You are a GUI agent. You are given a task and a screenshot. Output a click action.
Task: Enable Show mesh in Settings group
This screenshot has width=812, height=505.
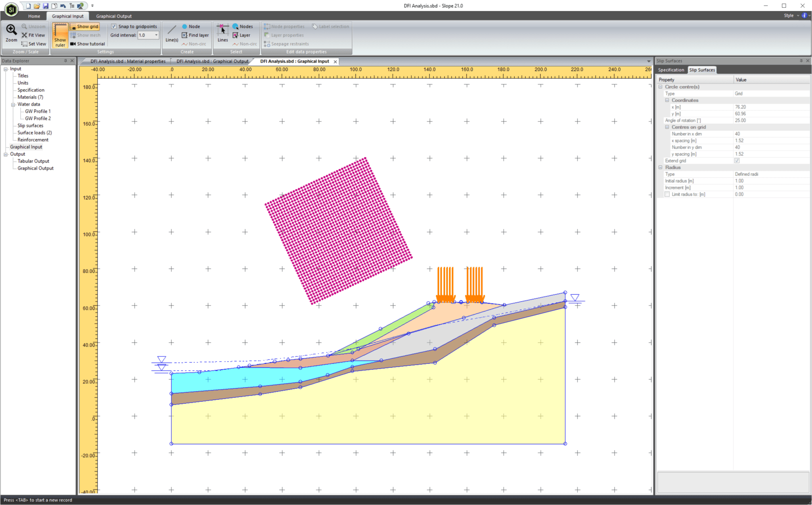[x=85, y=35]
